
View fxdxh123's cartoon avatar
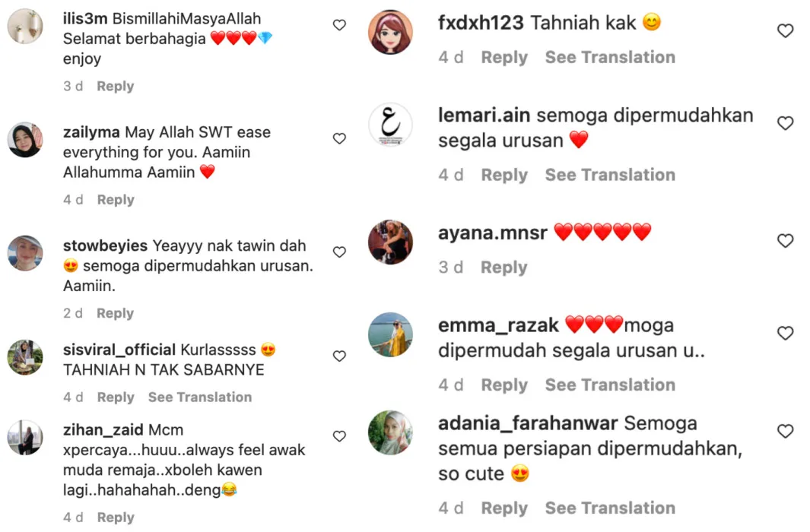(x=390, y=32)
